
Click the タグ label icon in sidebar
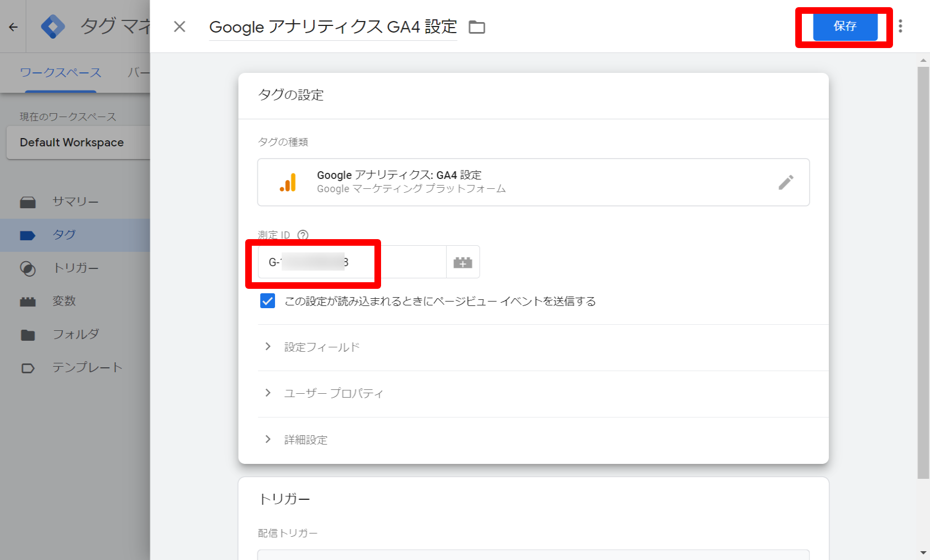28,236
